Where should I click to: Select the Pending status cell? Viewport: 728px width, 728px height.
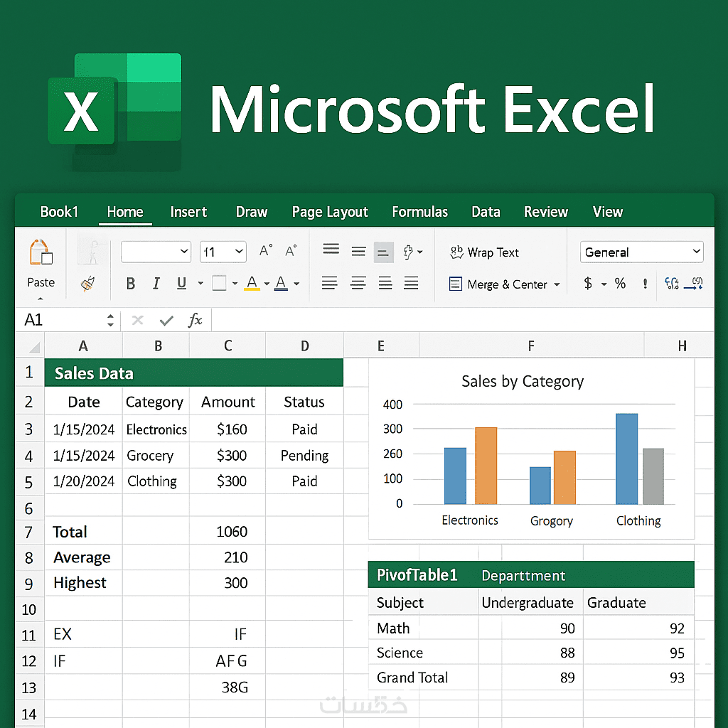click(304, 456)
